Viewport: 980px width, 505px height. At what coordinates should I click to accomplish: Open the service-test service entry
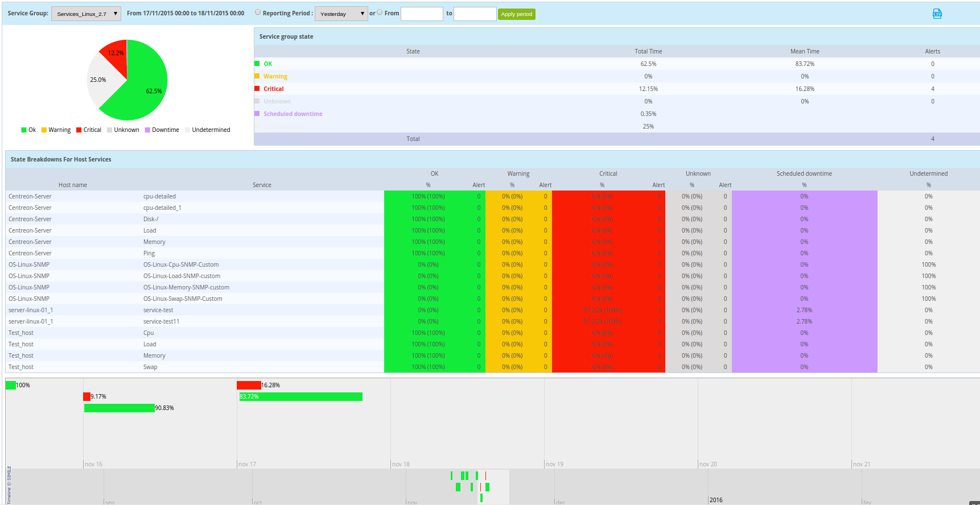(158, 310)
